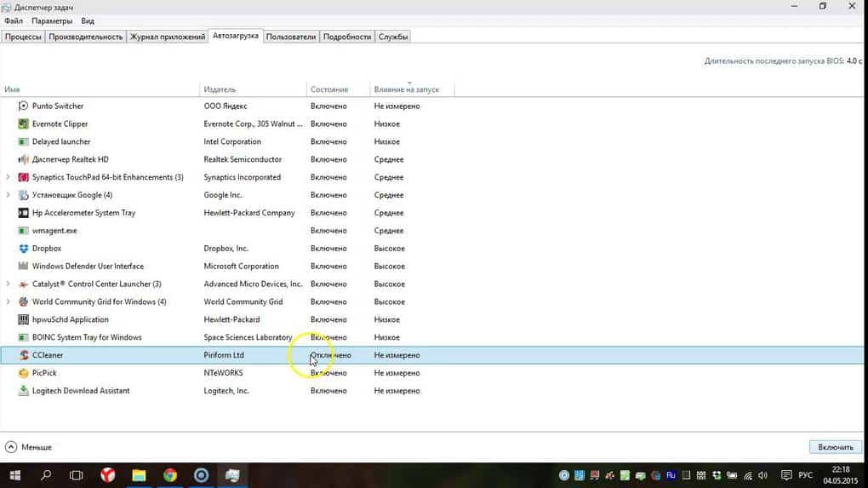The height and width of the screenshot is (488, 868).
Task: Click the Установщик Google icon
Action: pyautogui.click(x=23, y=195)
